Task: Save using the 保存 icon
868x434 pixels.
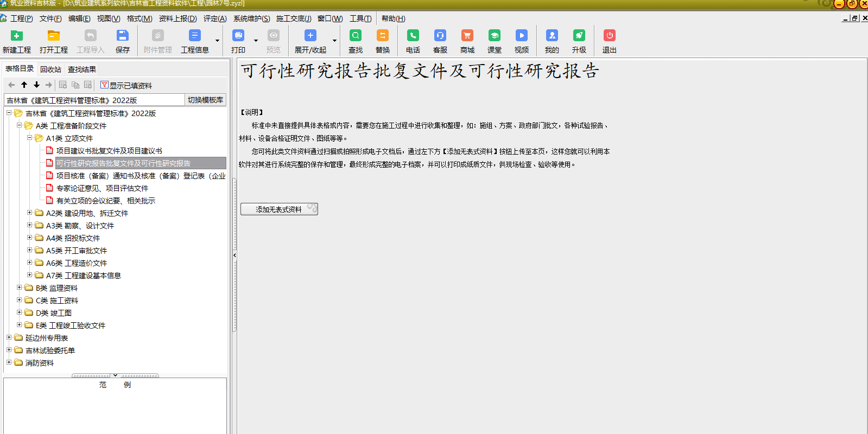Action: [x=122, y=36]
